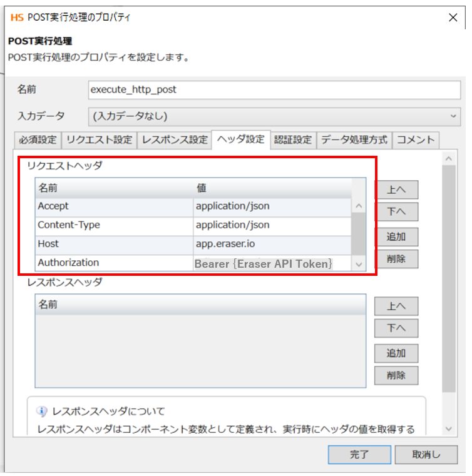Viewport: 472px width, 476px height.
Task: Click 削除 button for request headers
Action: pos(396,259)
